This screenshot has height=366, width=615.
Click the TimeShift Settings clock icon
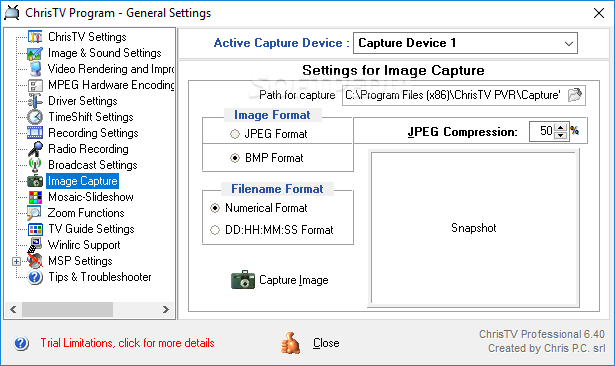pos(35,117)
